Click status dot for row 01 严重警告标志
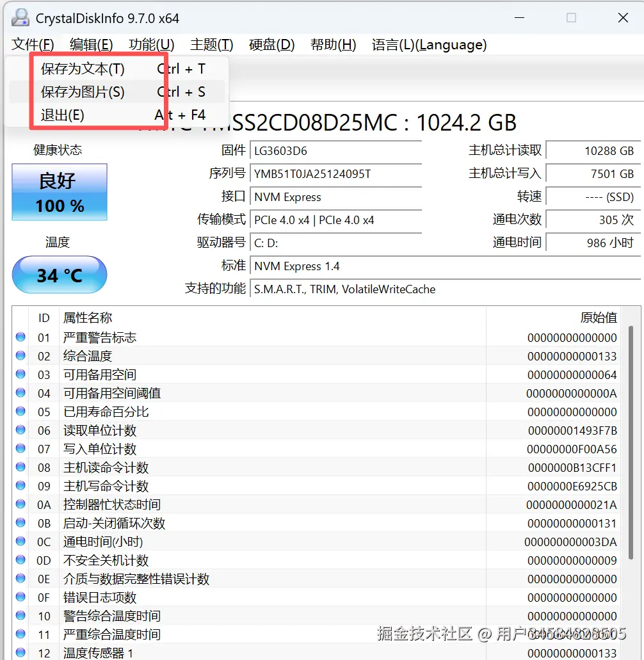The image size is (644, 660). pyautogui.click(x=20, y=337)
